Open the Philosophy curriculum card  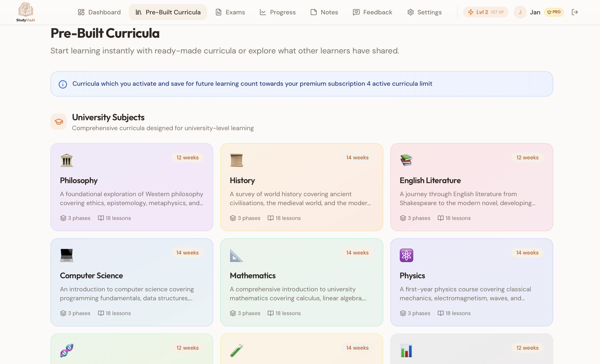coord(132,187)
